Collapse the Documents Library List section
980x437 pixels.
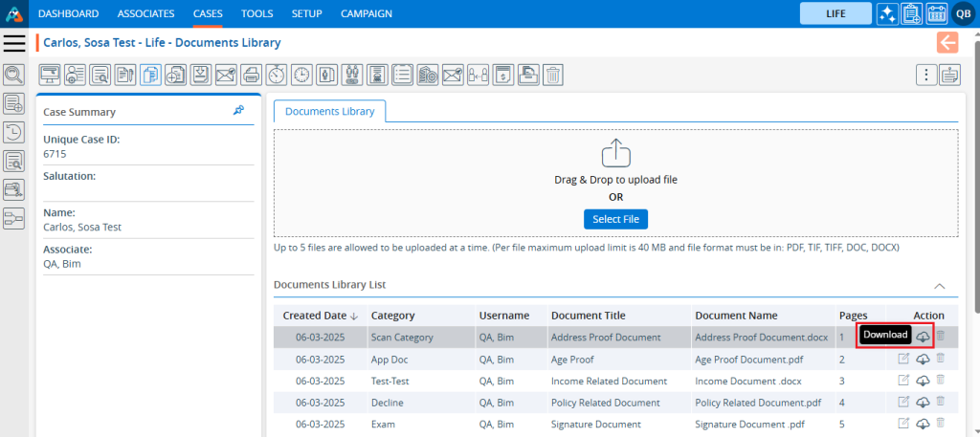[x=939, y=285]
